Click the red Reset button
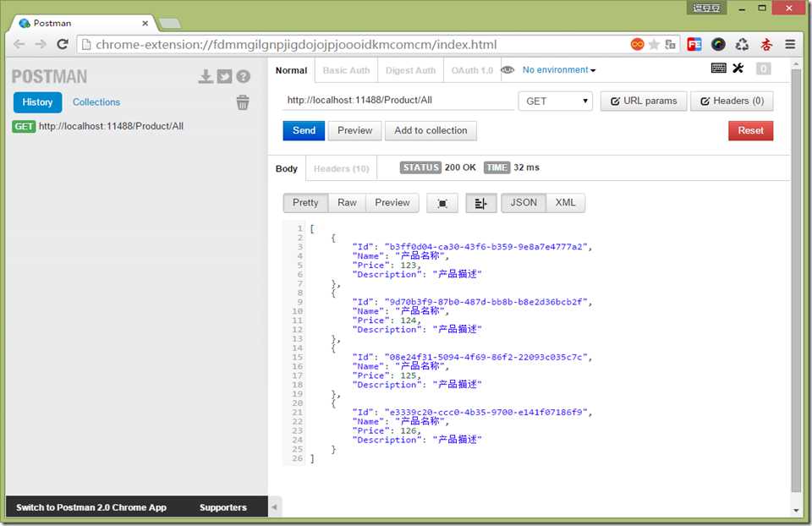The image size is (812, 526). (x=750, y=130)
